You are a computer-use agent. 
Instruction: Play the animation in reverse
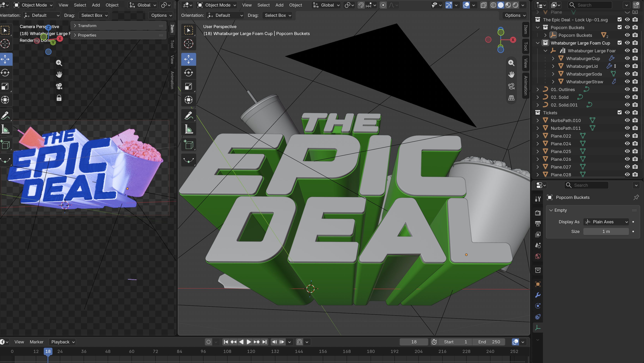pyautogui.click(x=241, y=342)
